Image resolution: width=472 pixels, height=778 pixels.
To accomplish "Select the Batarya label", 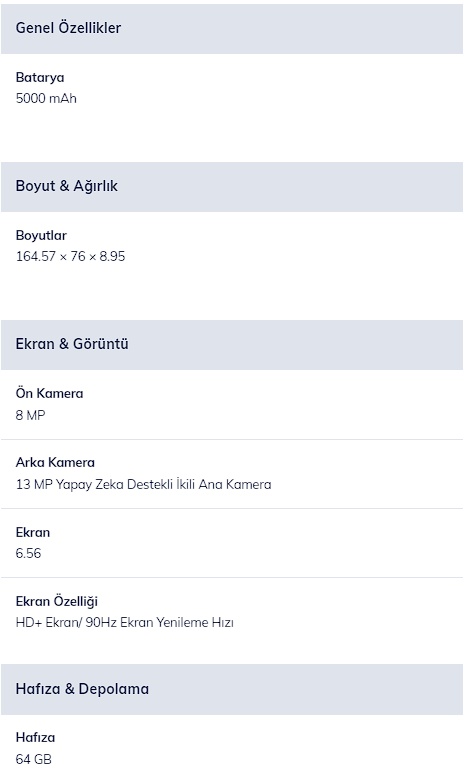I will click(x=40, y=77).
